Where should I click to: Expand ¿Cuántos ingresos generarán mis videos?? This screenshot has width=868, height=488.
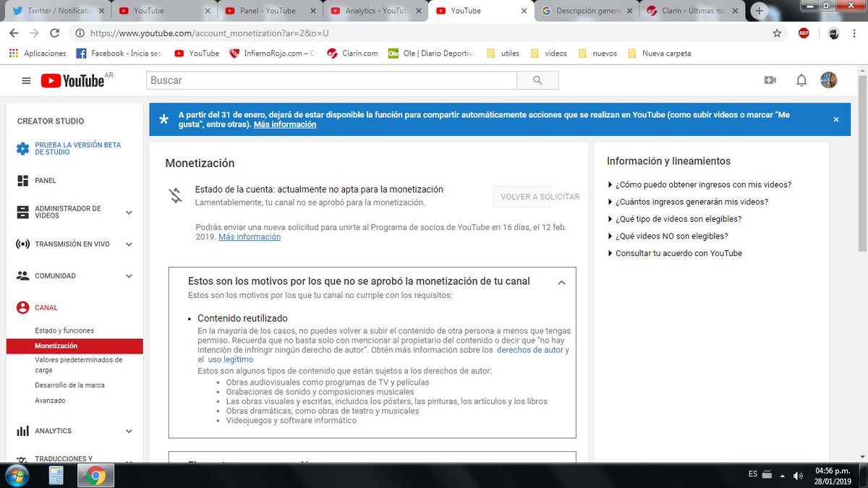tap(687, 202)
